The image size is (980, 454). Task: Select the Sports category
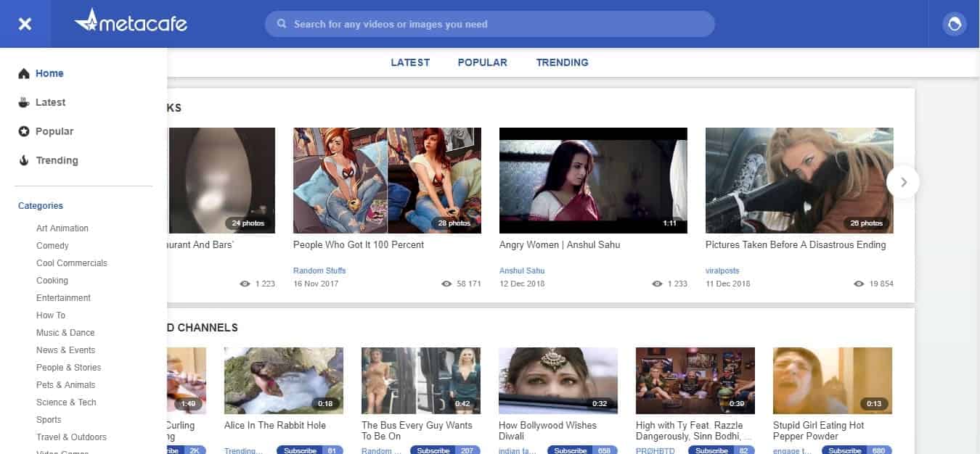click(49, 420)
